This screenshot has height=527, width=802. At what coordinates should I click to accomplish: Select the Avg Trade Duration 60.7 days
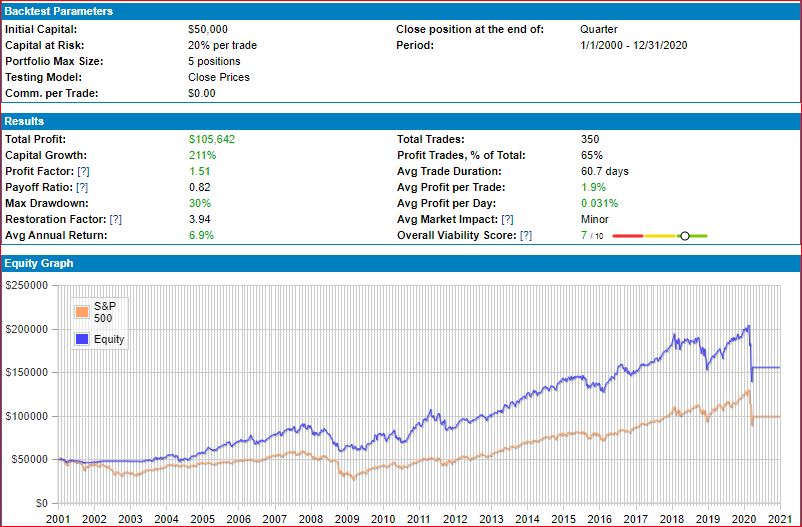pyautogui.click(x=605, y=171)
